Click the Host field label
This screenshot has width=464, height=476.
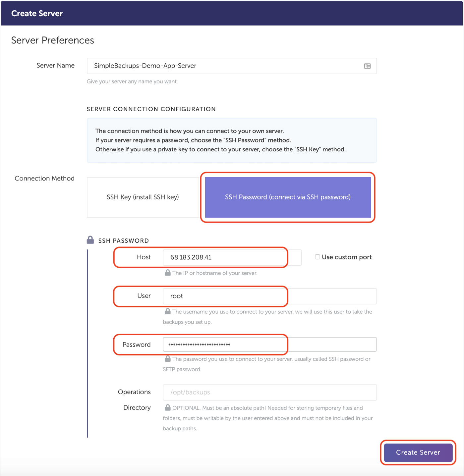tap(144, 257)
